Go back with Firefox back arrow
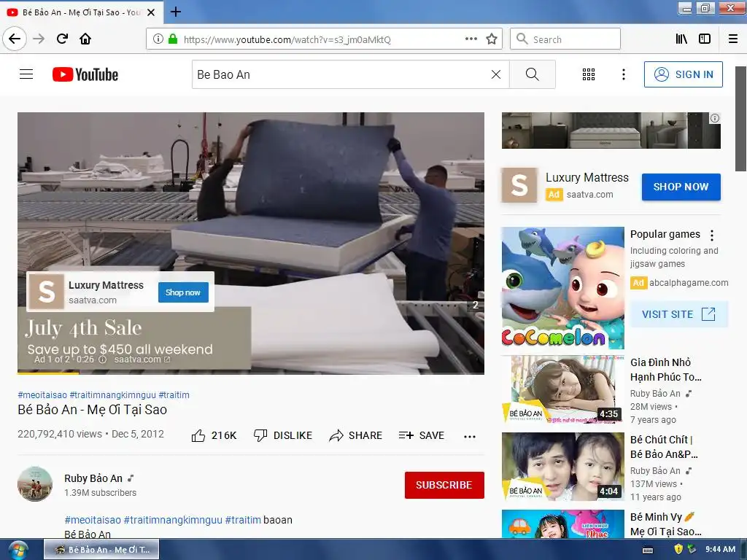Screen dimensions: 747x560 pos(15,39)
